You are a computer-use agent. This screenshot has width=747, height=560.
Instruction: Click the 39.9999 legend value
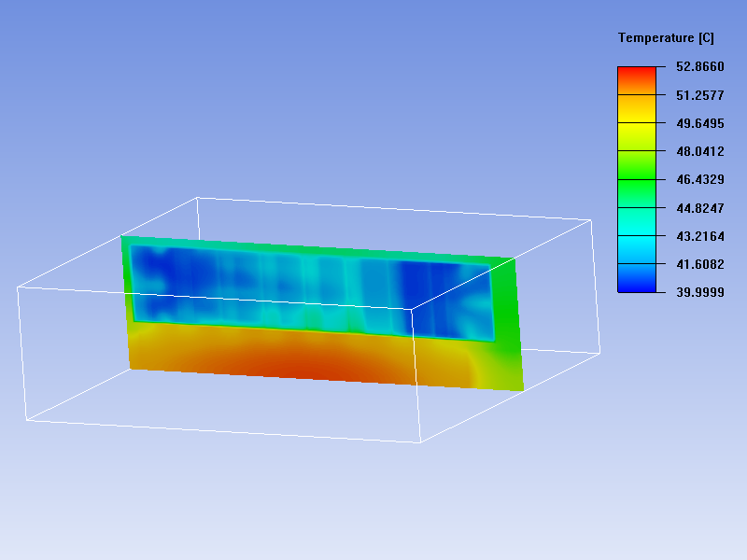[x=699, y=292]
